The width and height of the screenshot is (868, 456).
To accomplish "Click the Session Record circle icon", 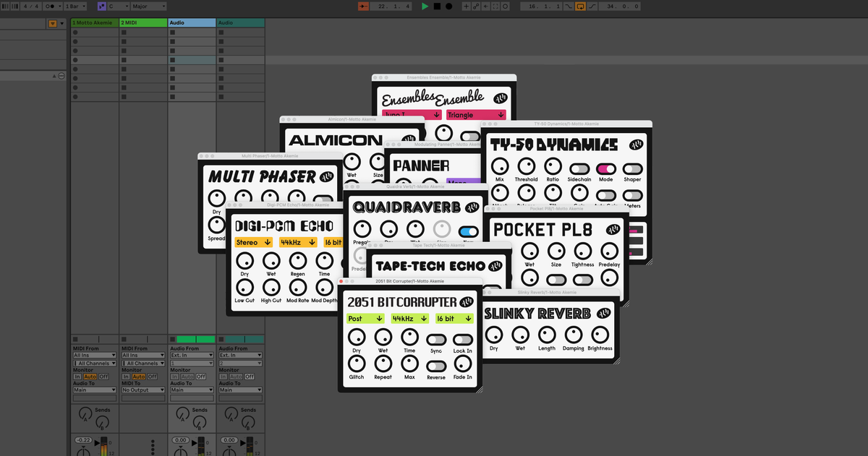I will pos(505,6).
